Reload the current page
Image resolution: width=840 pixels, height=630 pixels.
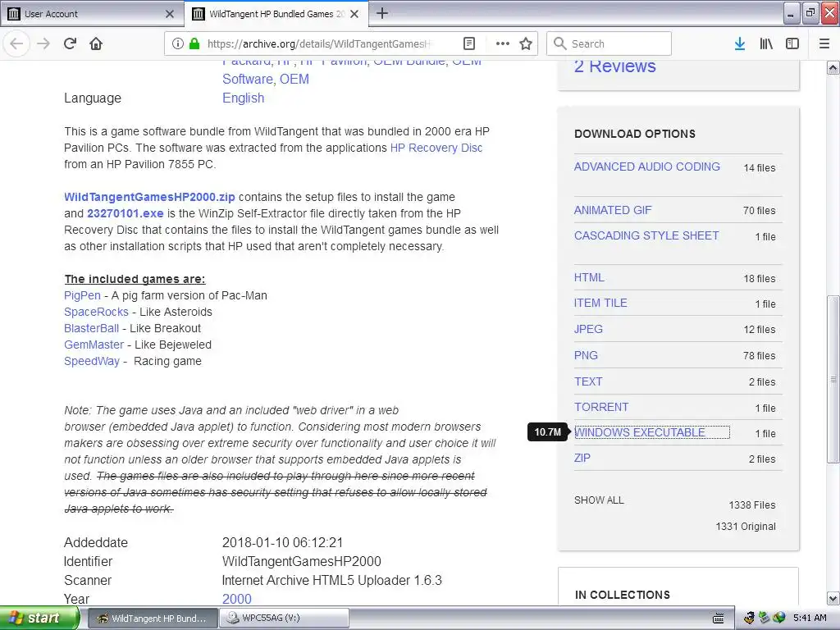click(70, 43)
